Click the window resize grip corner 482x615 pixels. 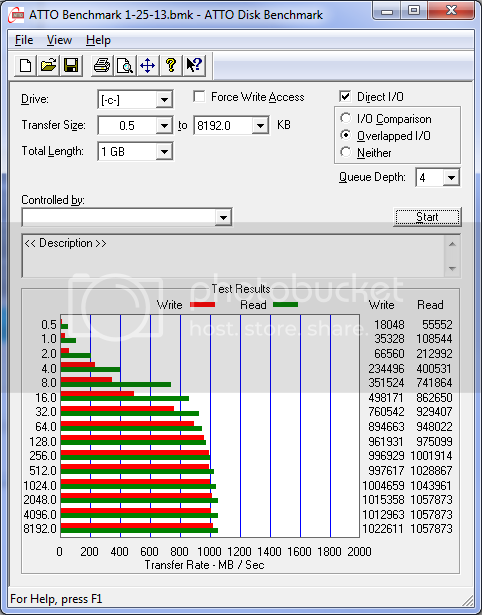tap(468, 600)
